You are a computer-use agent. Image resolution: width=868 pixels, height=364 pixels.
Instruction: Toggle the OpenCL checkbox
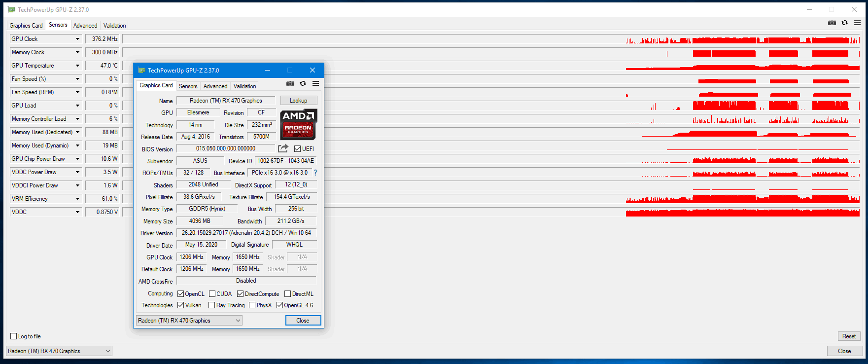click(180, 294)
